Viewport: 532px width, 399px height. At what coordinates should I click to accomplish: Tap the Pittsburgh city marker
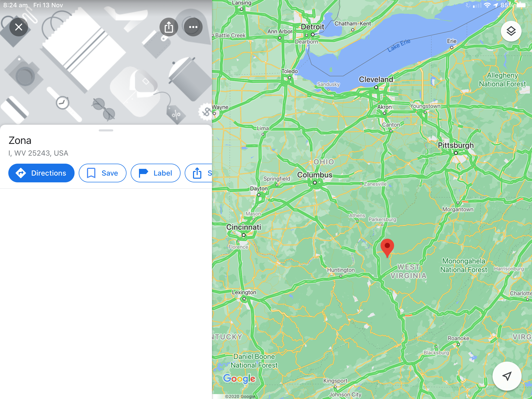456,153
